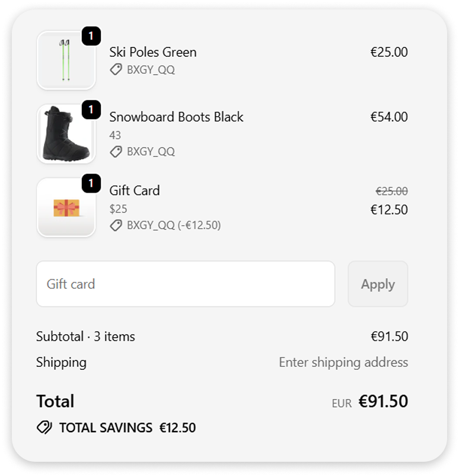Click the Total Savings tag icon

coord(44,427)
